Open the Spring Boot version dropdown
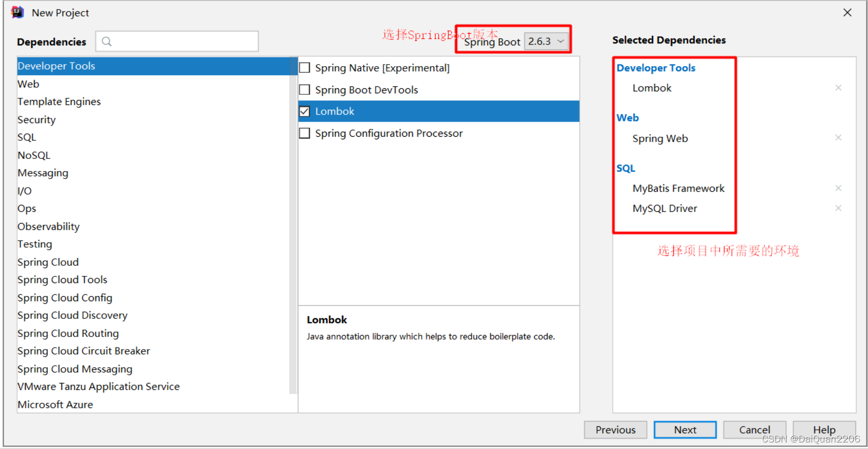 point(547,41)
